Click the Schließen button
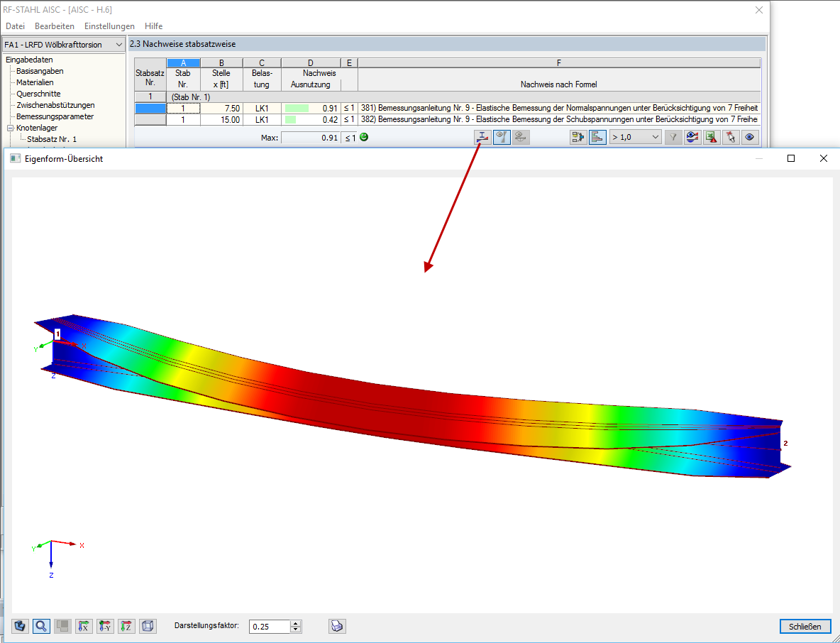The image size is (840, 643). tap(805, 627)
